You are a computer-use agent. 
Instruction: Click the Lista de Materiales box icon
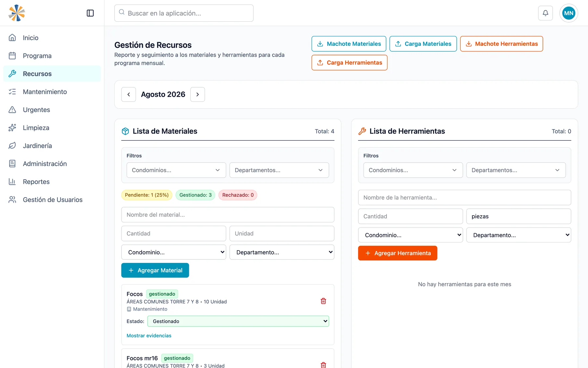[x=125, y=131]
